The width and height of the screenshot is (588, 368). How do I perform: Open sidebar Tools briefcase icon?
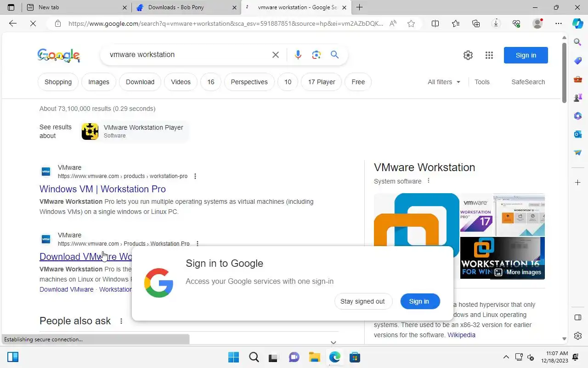(578, 79)
